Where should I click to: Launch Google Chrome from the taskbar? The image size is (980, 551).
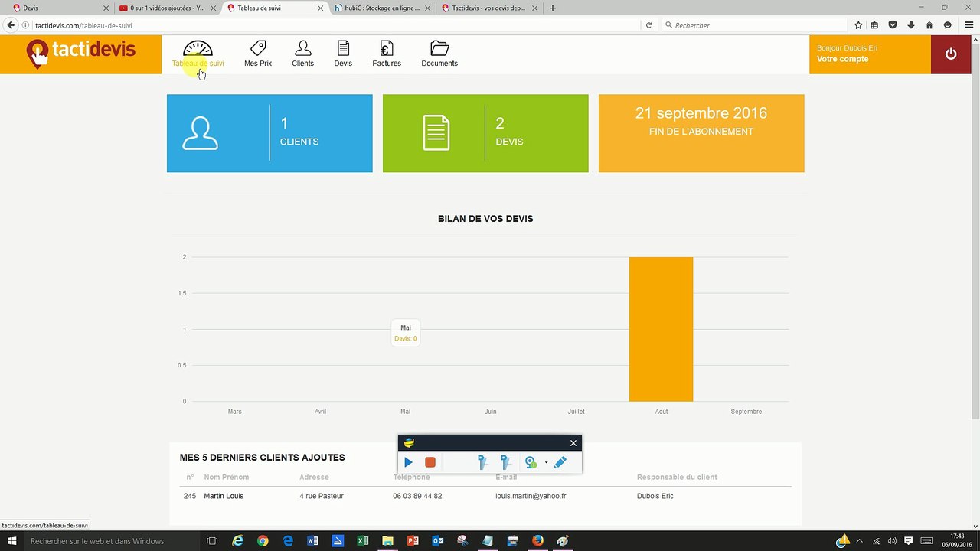click(263, 541)
